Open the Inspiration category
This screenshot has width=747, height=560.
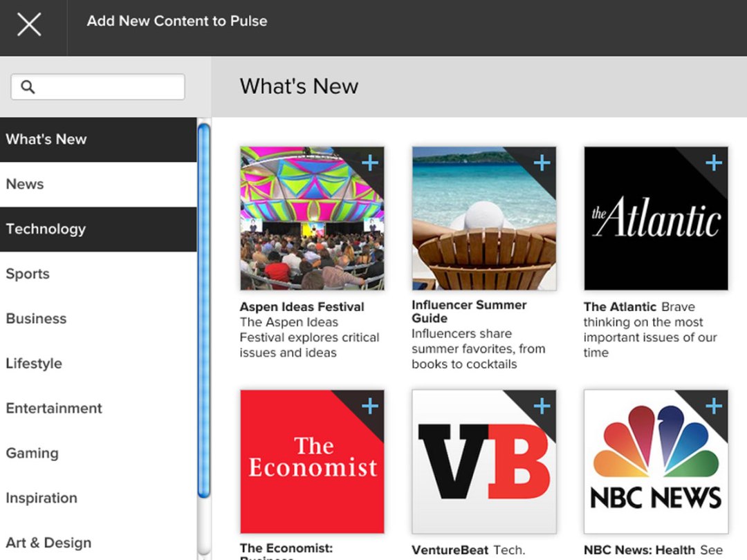[98, 498]
